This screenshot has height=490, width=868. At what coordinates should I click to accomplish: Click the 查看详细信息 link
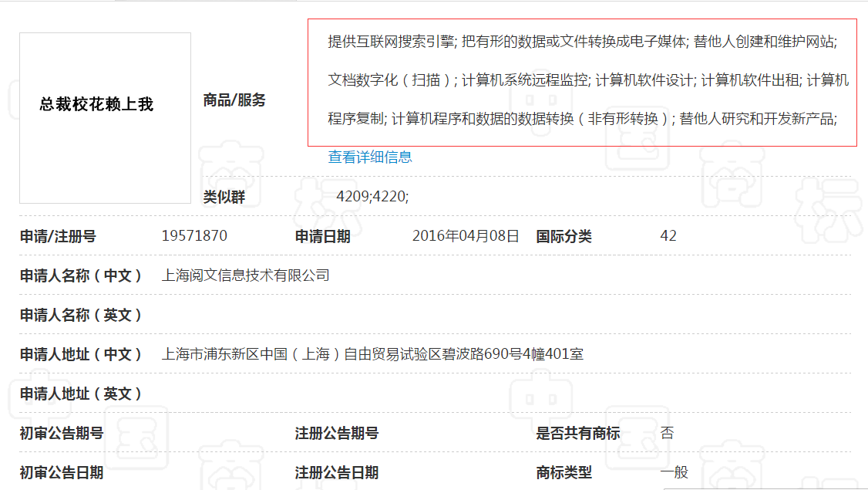pos(368,156)
